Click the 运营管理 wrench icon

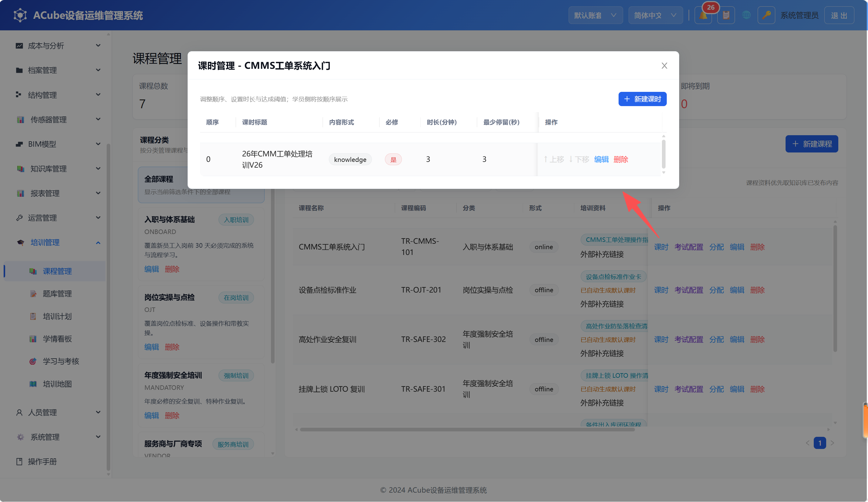[x=19, y=218]
